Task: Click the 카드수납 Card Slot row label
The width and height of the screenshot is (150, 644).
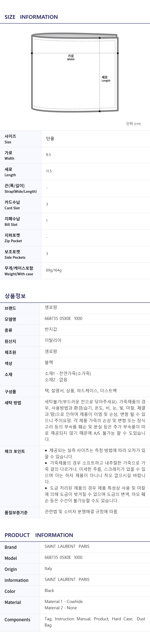Action: pyautogui.click(x=12, y=205)
